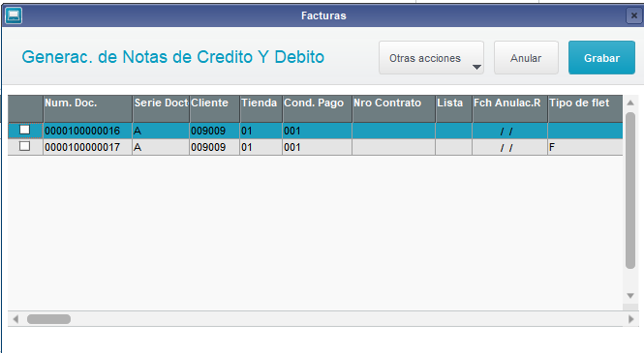Screen dimensions: 644x353
Task: Click the horizontal scrollbar left arrow
Action: point(15,319)
